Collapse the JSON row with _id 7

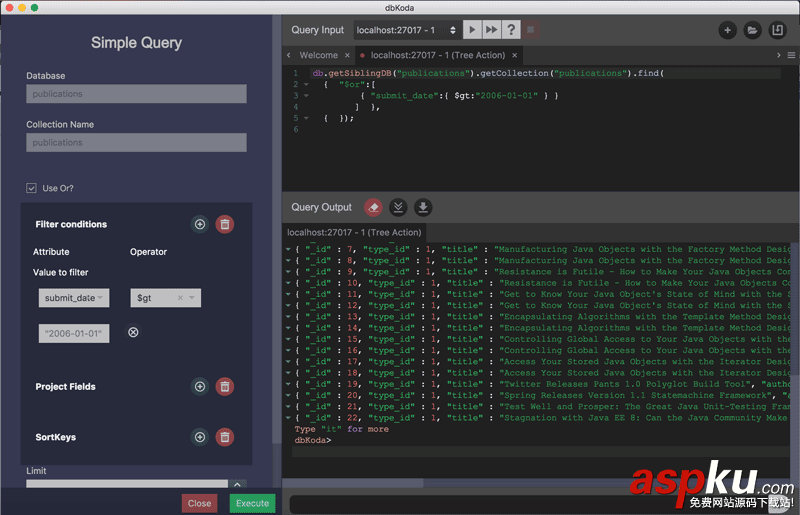(288, 249)
